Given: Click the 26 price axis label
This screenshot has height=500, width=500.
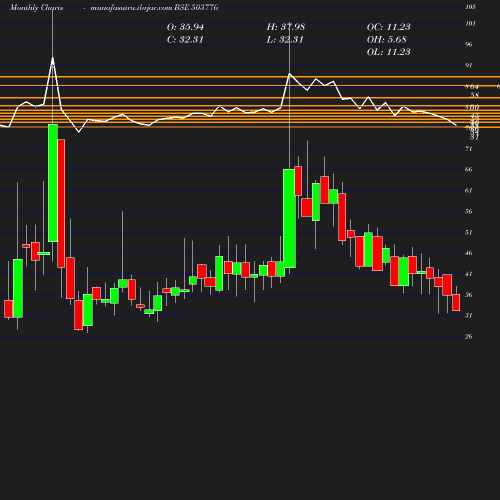Looking at the screenshot, I should point(469,337).
